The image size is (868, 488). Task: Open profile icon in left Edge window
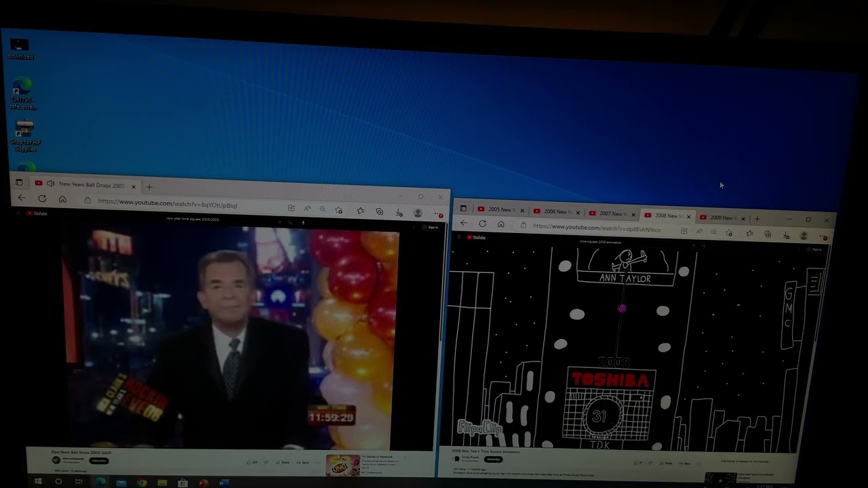click(x=418, y=213)
